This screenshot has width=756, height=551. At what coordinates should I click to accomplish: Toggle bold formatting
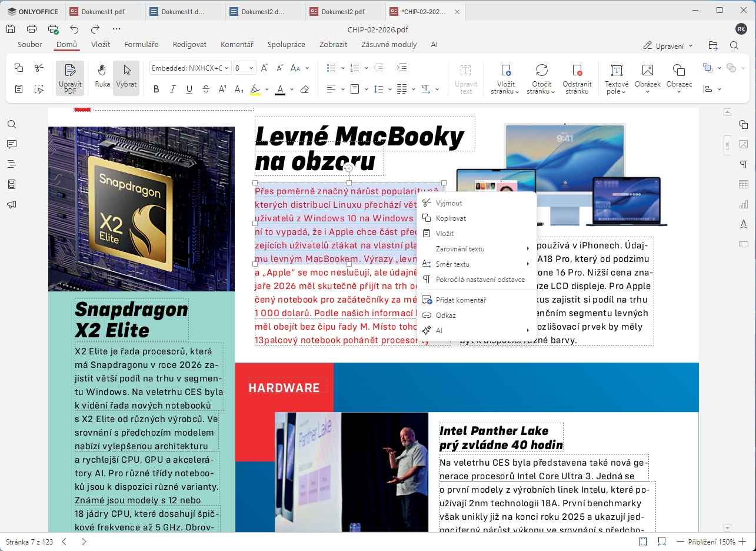coord(156,89)
